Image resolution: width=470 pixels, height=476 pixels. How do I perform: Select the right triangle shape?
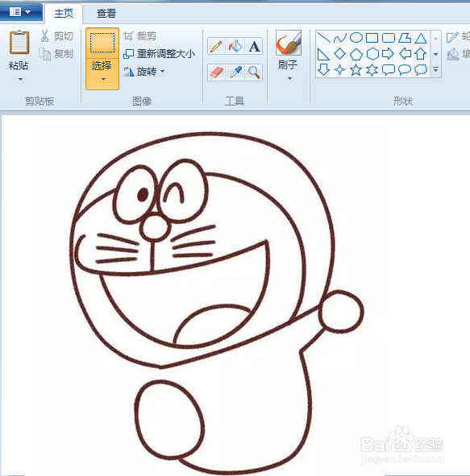tap(323, 54)
